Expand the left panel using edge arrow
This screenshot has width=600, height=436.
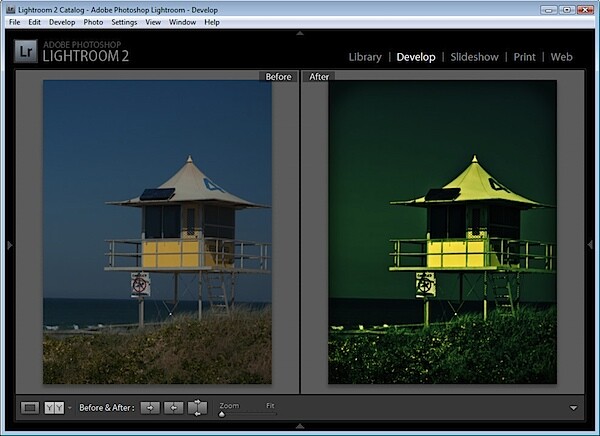point(9,244)
